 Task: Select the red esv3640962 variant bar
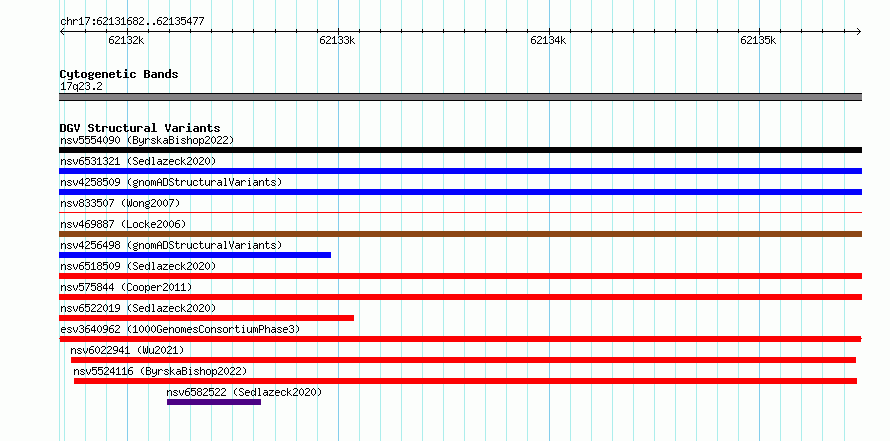[460, 339]
